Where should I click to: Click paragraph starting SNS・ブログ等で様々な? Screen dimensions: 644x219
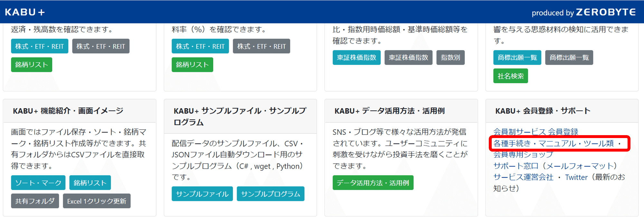400,149
